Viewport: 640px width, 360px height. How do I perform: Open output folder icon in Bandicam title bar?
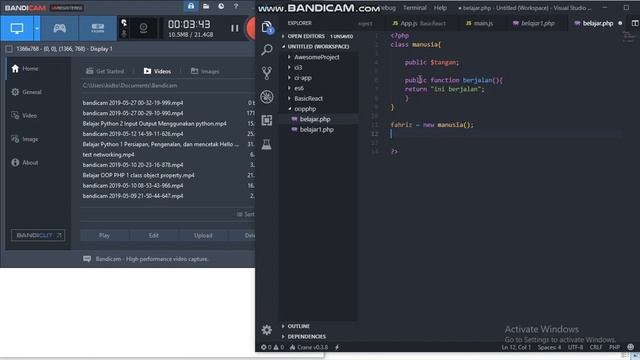point(206,6)
